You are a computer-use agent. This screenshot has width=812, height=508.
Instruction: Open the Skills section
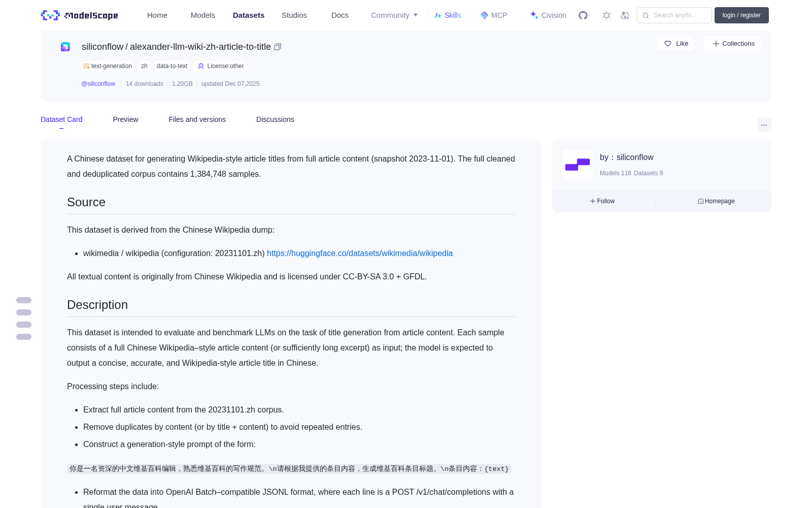448,15
